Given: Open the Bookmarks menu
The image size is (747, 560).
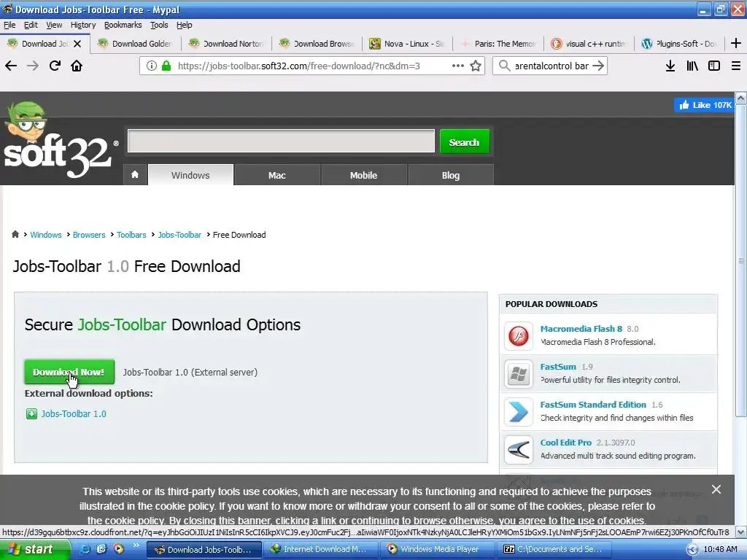Looking at the screenshot, I should point(123,25).
